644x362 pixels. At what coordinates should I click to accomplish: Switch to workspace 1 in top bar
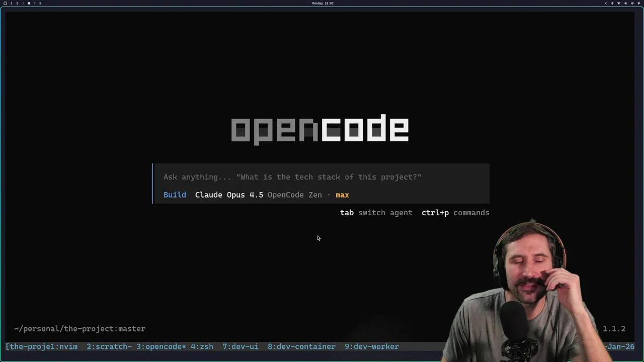[x=11, y=3]
